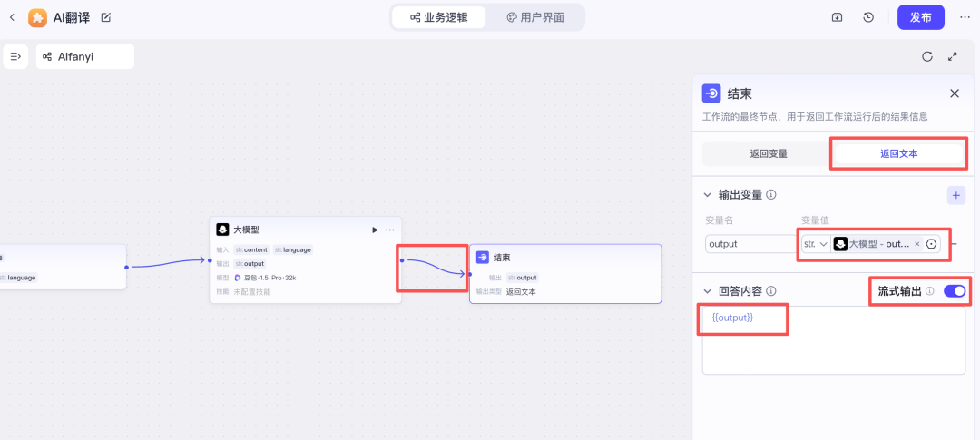
Task: Collapse the 输出变量 section
Action: click(708, 195)
